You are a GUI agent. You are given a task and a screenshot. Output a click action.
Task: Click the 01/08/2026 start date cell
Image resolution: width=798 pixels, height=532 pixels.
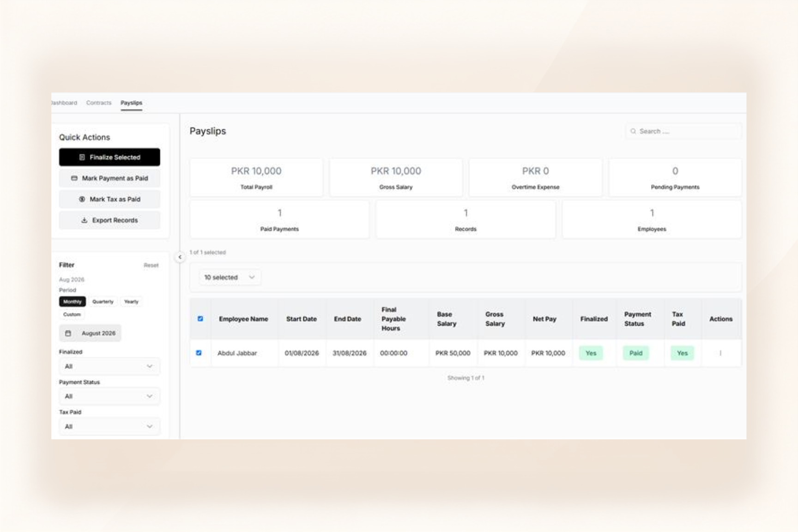click(302, 353)
